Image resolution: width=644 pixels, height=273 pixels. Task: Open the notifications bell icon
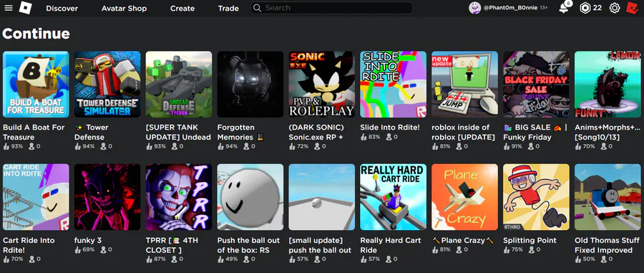(x=565, y=8)
